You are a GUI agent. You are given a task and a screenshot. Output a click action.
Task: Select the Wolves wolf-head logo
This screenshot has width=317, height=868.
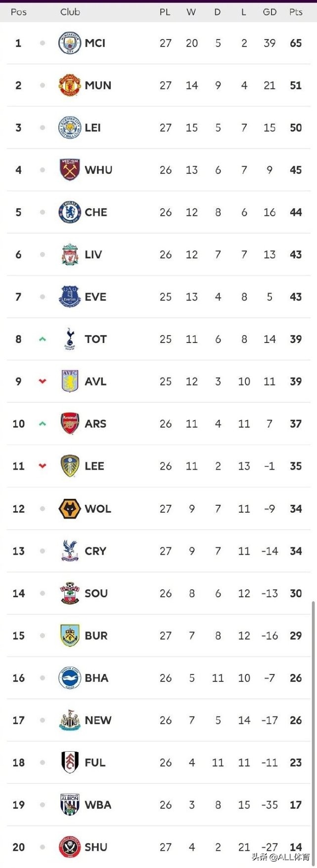[70, 509]
